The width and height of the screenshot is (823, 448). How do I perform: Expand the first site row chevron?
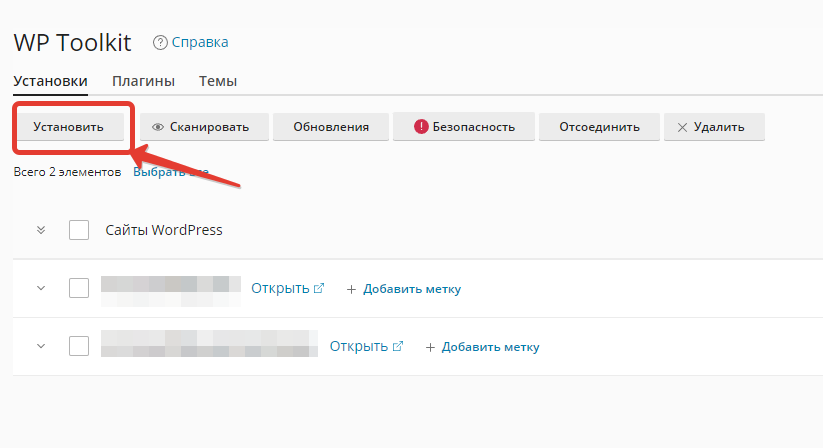pos(41,288)
